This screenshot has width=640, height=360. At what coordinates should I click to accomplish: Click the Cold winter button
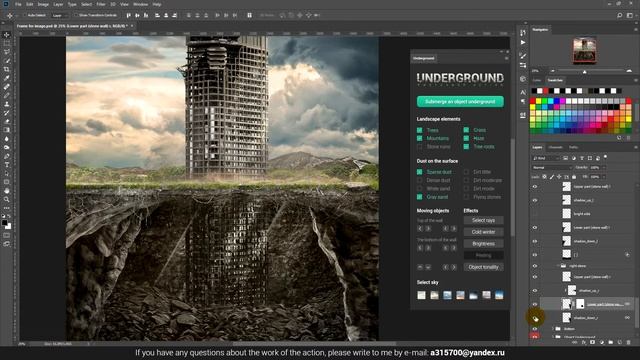483,232
